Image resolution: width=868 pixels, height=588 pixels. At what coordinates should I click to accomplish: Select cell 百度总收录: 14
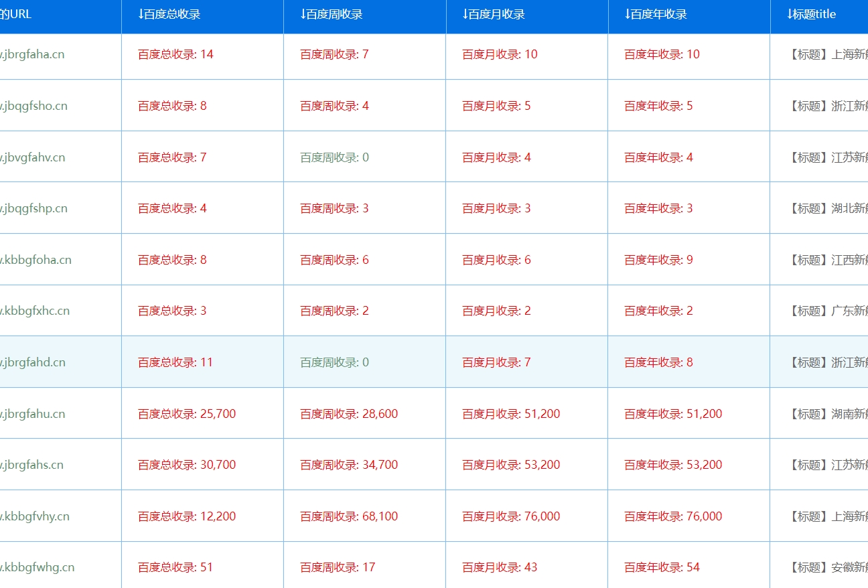tap(175, 54)
